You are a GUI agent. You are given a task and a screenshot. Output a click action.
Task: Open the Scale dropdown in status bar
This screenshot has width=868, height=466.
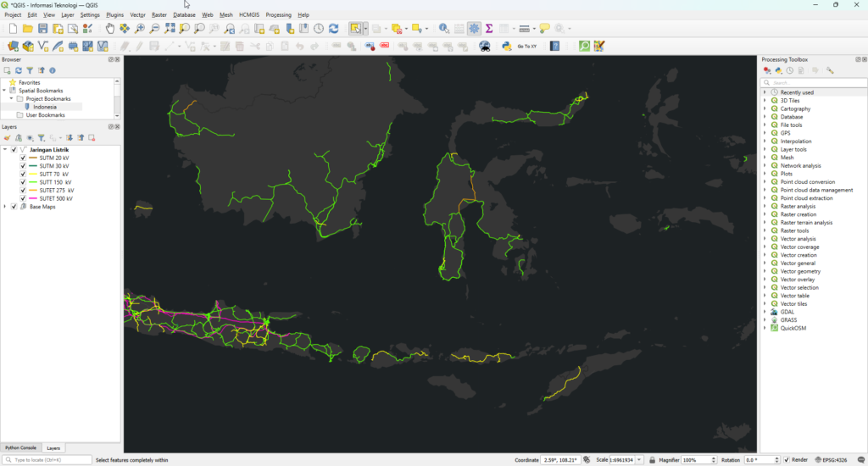[639, 460]
